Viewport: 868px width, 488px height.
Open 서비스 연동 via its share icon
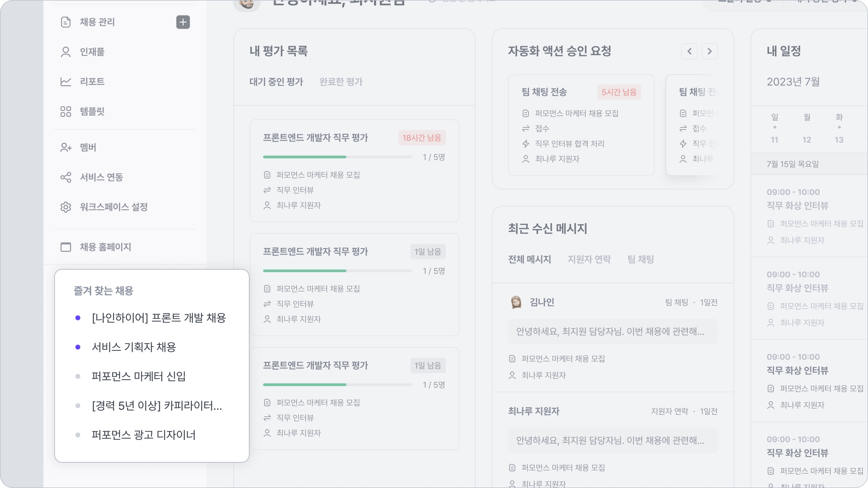[66, 177]
